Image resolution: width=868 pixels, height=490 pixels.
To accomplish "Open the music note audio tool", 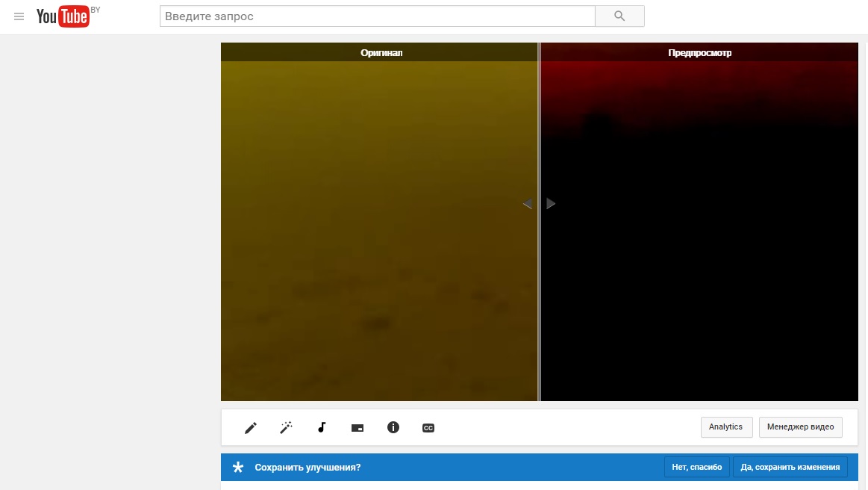I will 322,428.
